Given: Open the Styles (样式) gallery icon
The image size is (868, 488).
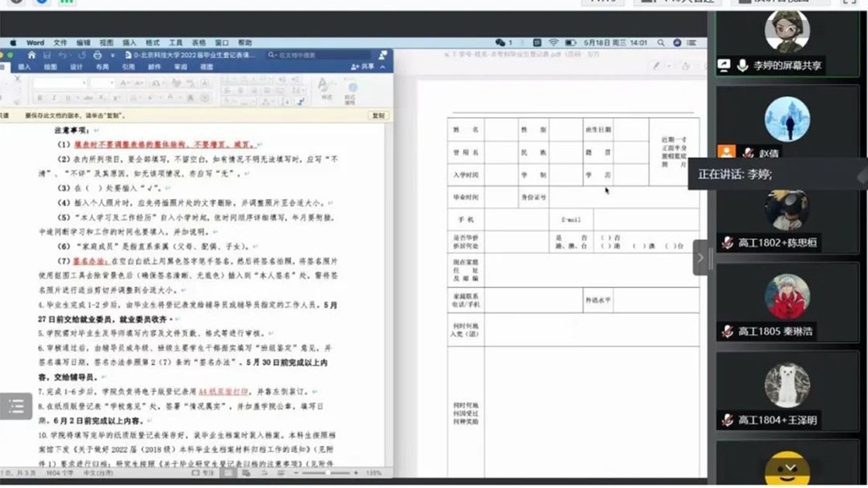Looking at the screenshot, I should pos(326,90).
